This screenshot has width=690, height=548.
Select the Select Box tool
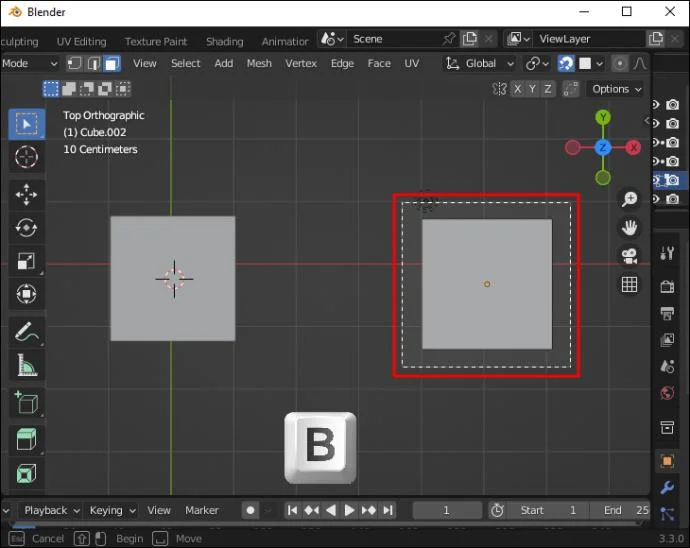(x=26, y=125)
